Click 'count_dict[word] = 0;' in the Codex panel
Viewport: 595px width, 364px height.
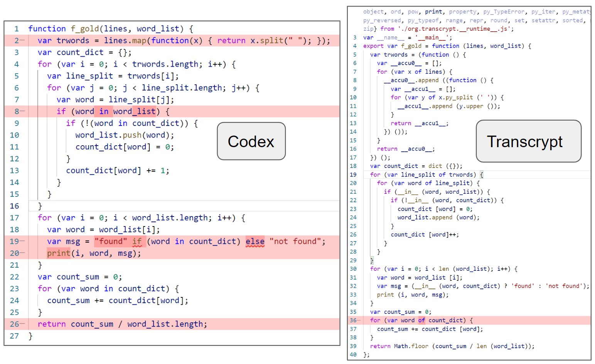coord(125,147)
